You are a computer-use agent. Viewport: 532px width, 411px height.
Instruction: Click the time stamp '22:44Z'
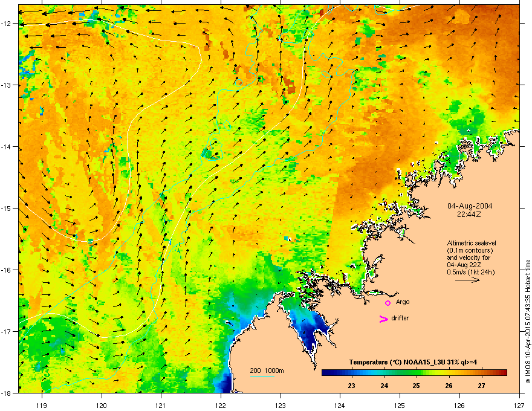click(469, 215)
